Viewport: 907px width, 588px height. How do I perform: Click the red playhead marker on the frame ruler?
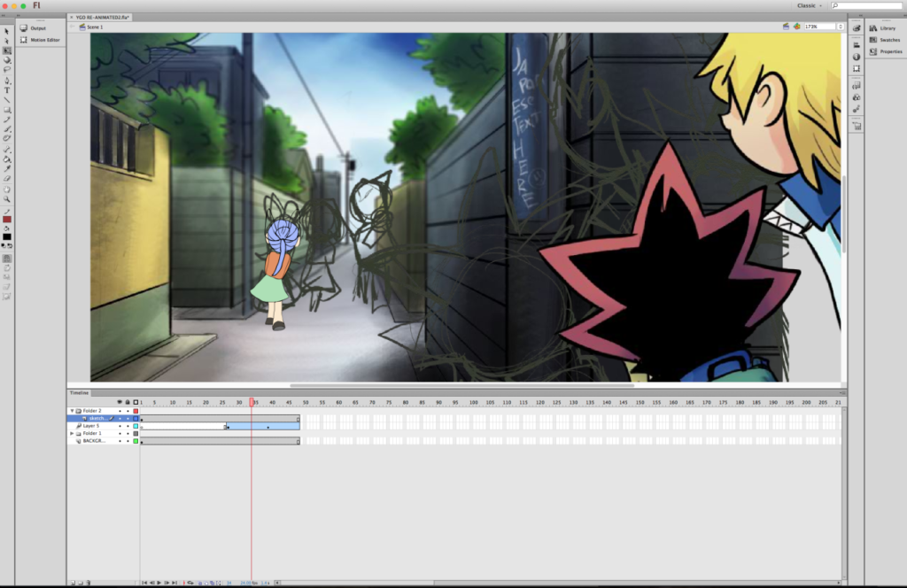pos(252,402)
